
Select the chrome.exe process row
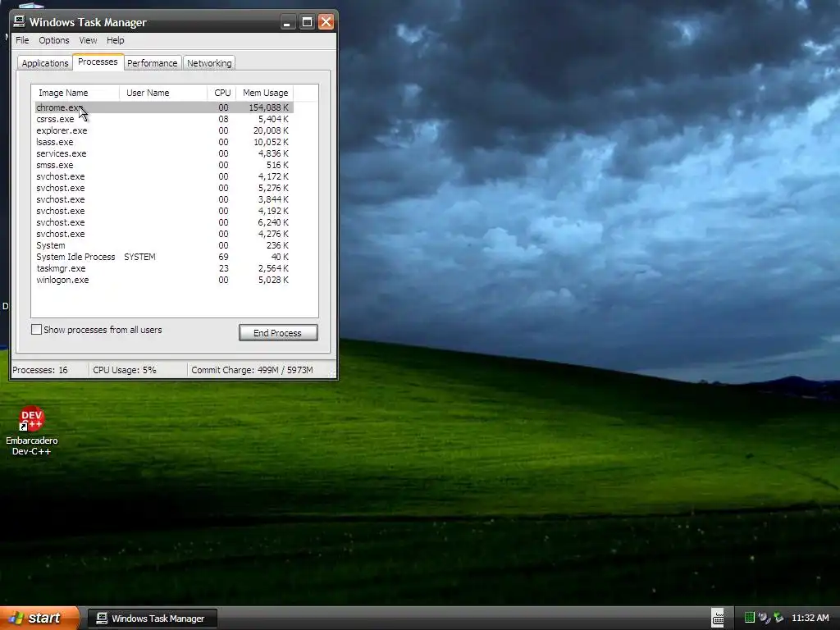[x=164, y=107]
